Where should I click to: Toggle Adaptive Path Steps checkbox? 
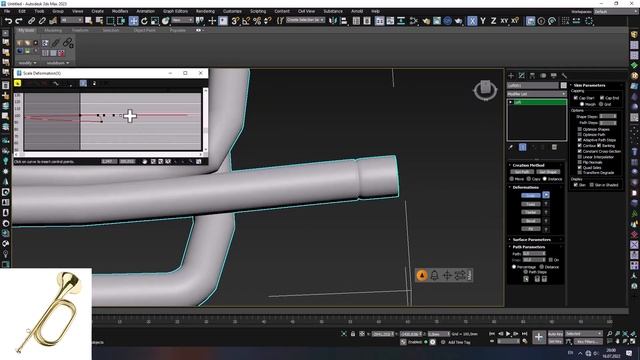pos(580,140)
